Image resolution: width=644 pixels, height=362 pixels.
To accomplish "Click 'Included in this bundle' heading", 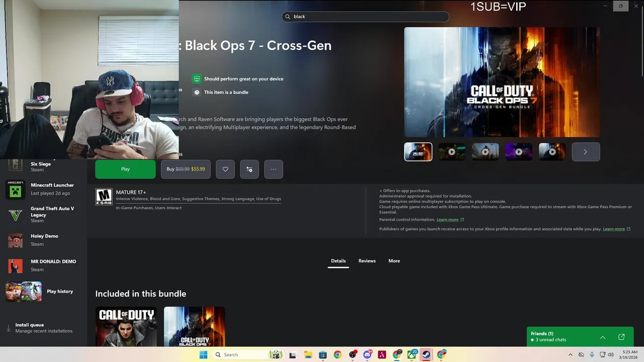I will pos(140,294).
